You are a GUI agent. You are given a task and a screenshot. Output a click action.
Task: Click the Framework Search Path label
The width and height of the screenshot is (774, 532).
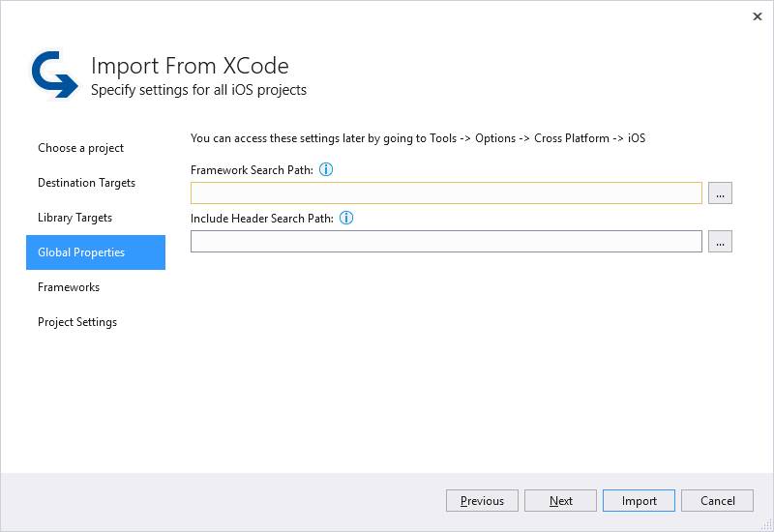[252, 170]
